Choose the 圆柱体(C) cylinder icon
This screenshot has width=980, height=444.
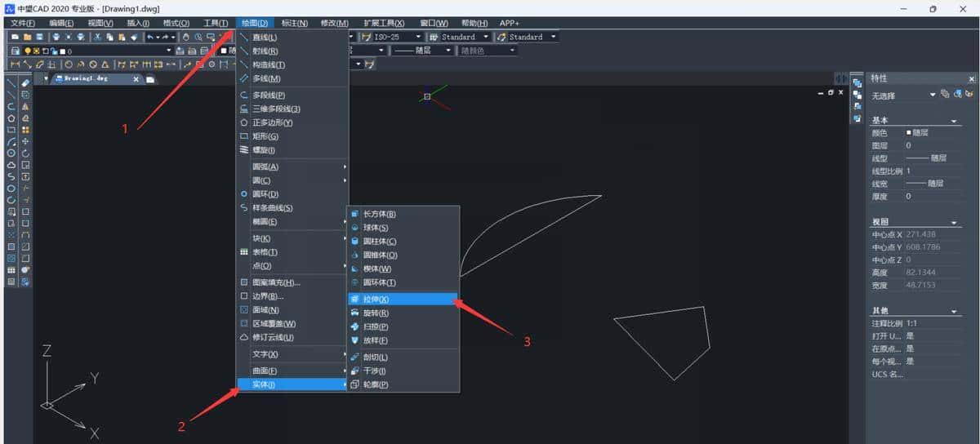pos(354,242)
